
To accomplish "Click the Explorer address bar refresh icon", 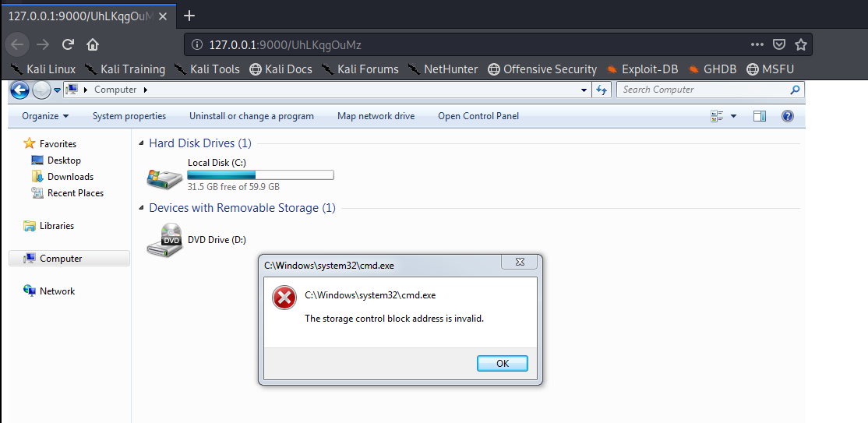I will (601, 90).
